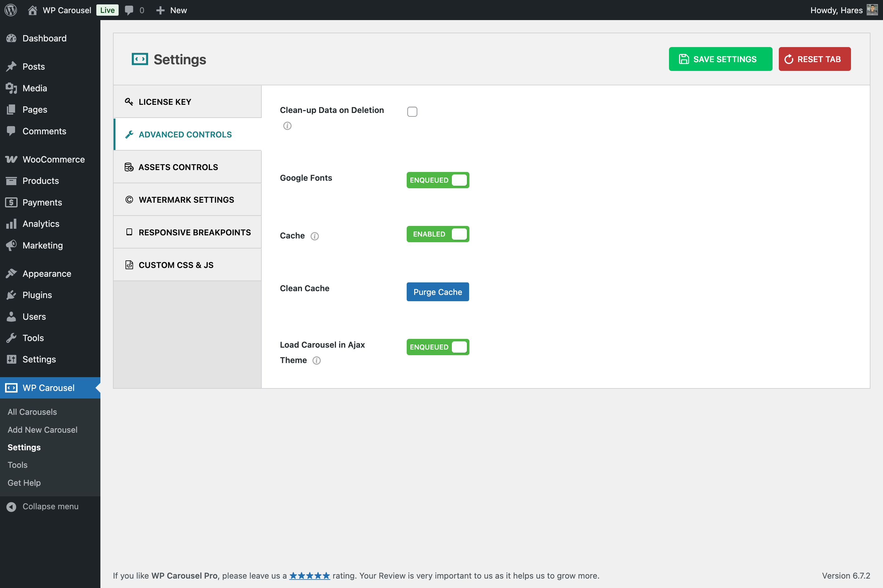This screenshot has width=883, height=588.
Task: Click the Marketing megaphone icon
Action: click(x=11, y=245)
